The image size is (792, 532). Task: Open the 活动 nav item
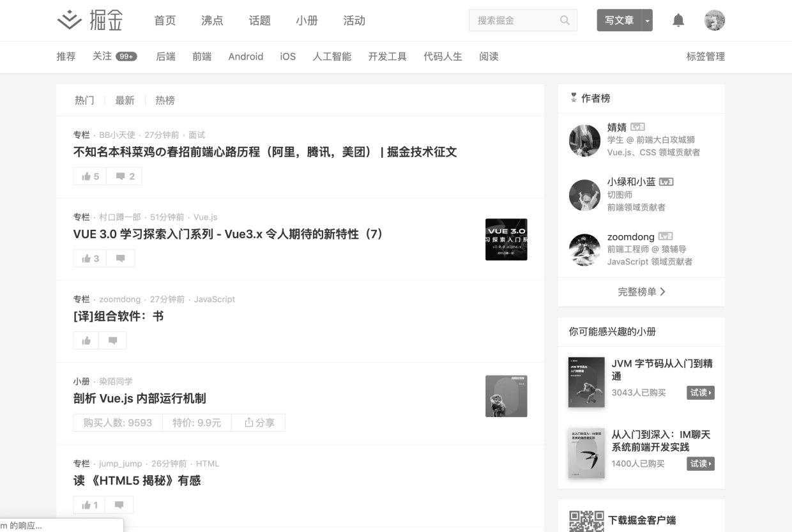[x=354, y=20]
